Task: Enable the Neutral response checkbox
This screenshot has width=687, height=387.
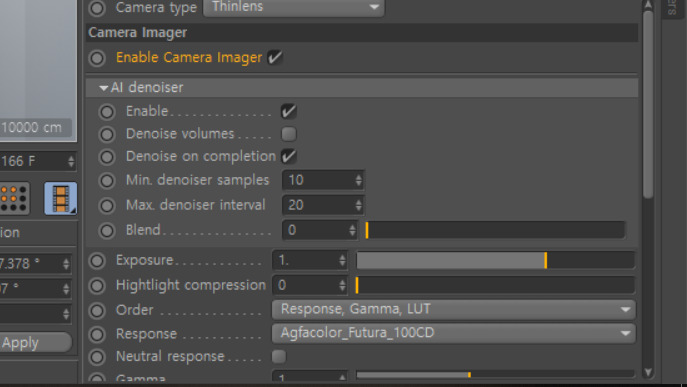Action: (x=279, y=356)
